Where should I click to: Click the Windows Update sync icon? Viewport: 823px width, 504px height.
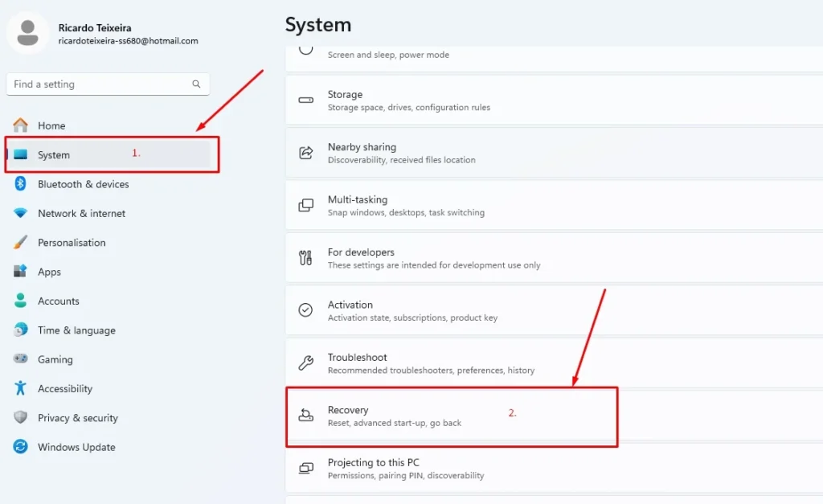[21, 447]
